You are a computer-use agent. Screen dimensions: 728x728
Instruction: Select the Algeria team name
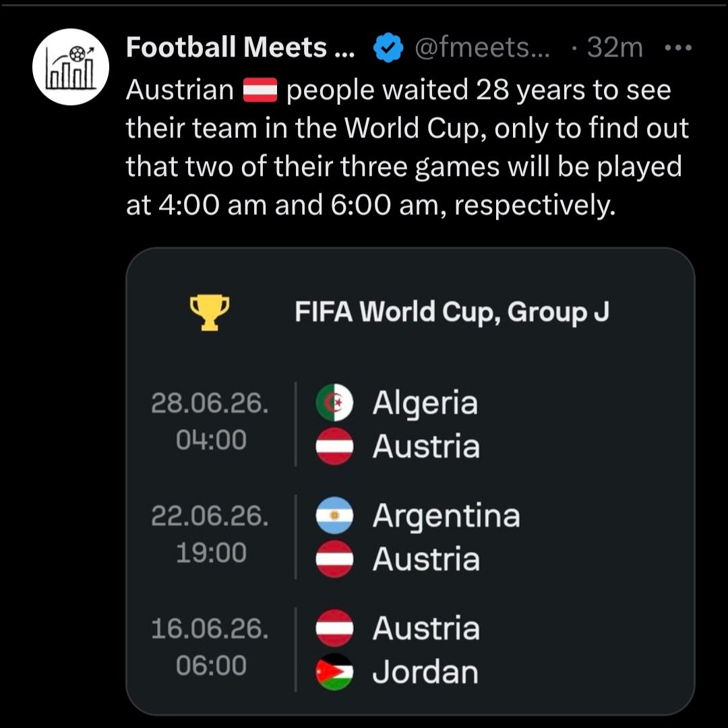(425, 403)
